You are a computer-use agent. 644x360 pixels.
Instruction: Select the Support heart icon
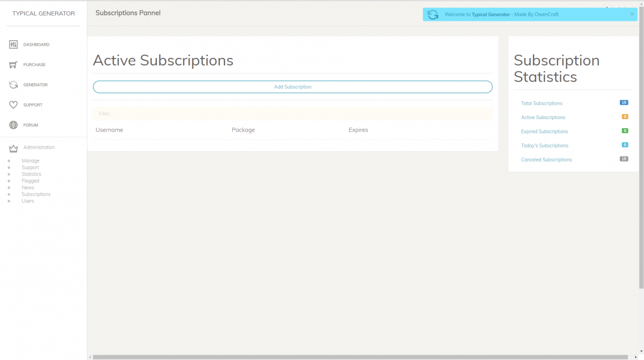[13, 105]
